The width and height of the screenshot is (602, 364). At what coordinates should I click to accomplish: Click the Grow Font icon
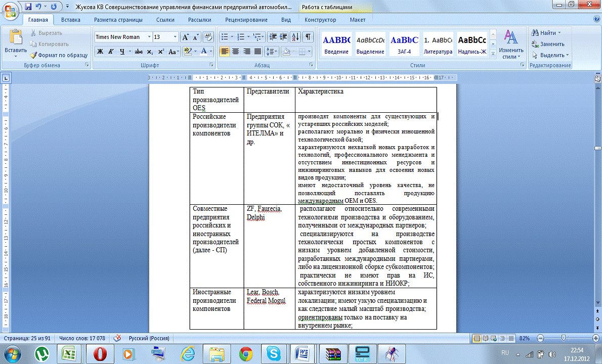point(185,37)
